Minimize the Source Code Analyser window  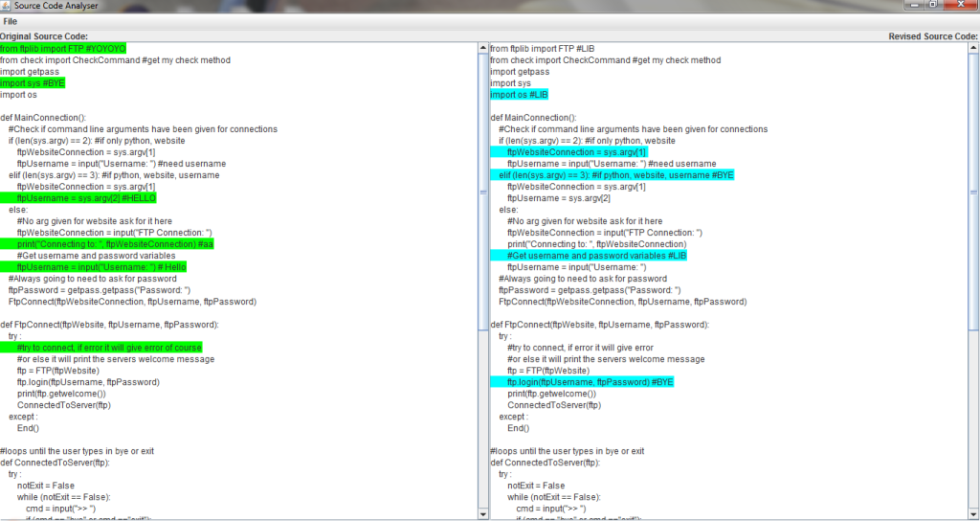(916, 5)
